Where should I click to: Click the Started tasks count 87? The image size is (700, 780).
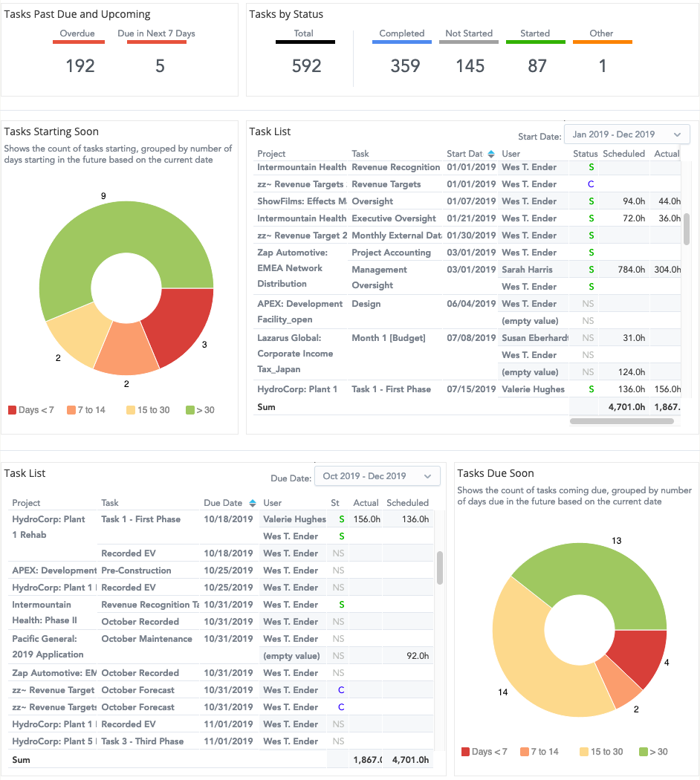pos(537,65)
